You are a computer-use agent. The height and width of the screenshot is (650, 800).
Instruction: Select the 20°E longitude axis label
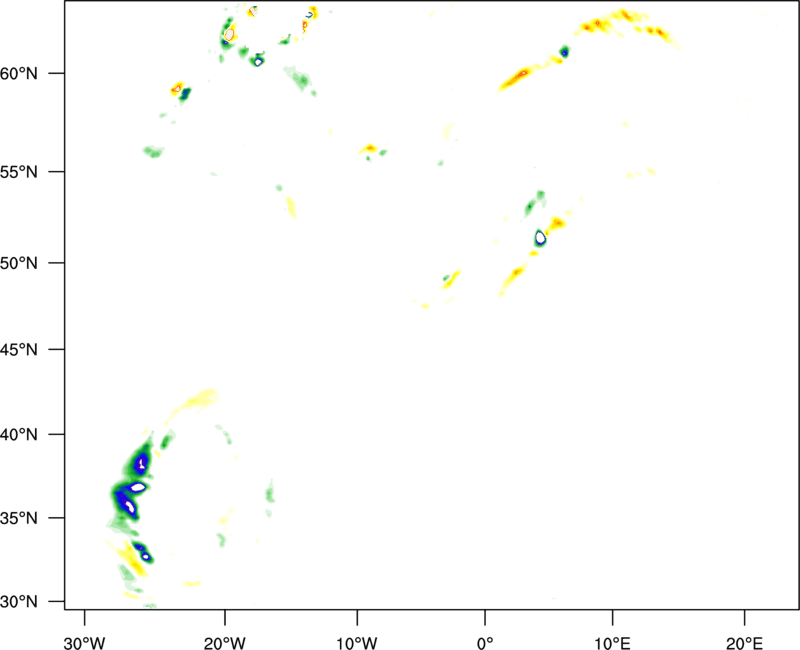click(744, 643)
